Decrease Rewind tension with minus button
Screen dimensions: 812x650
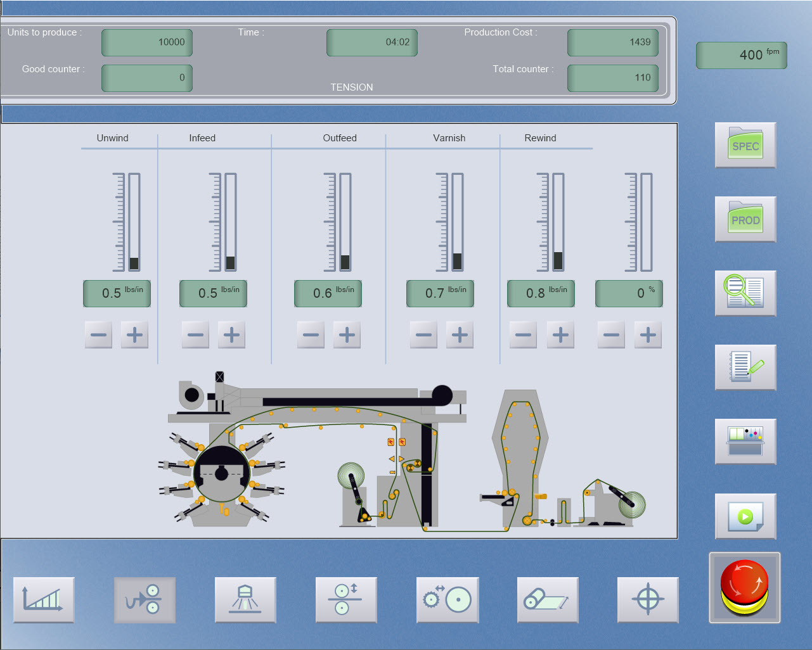tap(522, 335)
